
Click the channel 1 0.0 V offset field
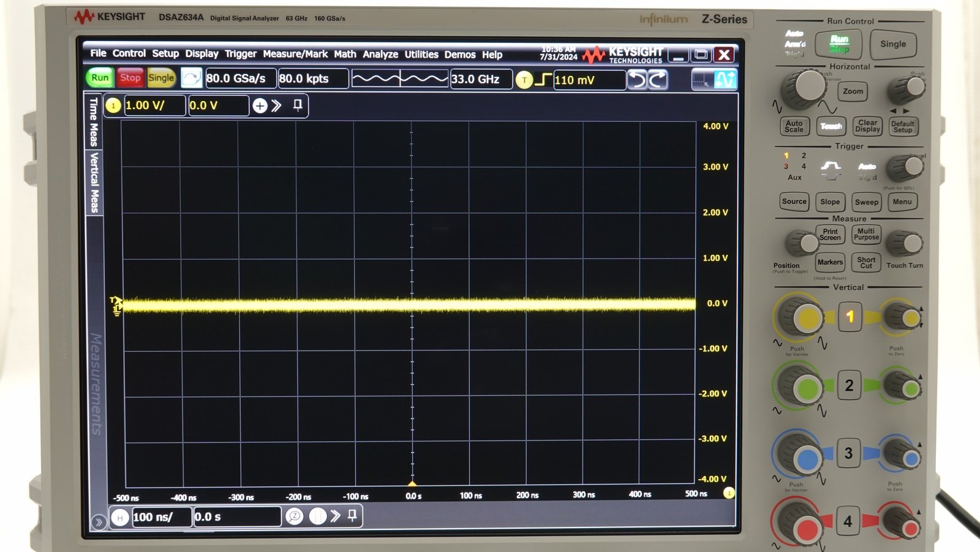[x=219, y=105]
